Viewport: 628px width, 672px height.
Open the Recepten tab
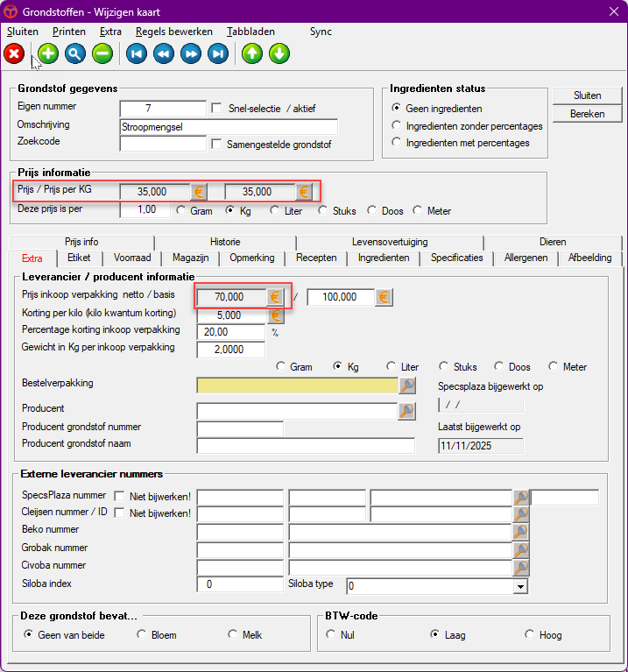pyautogui.click(x=316, y=258)
